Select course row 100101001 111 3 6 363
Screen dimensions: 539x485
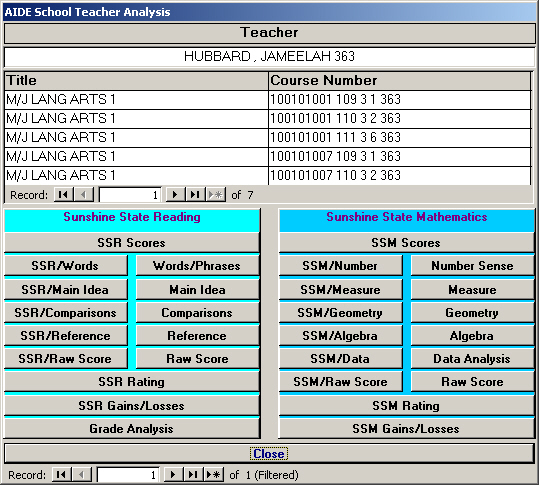pyautogui.click(x=268, y=137)
